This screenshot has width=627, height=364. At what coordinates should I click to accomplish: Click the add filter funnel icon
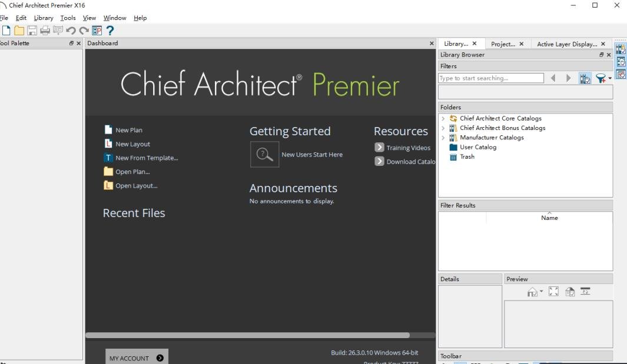[x=600, y=78]
